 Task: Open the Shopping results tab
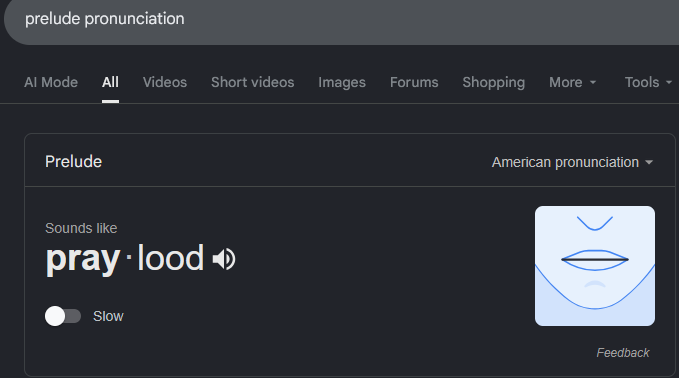[x=494, y=82]
